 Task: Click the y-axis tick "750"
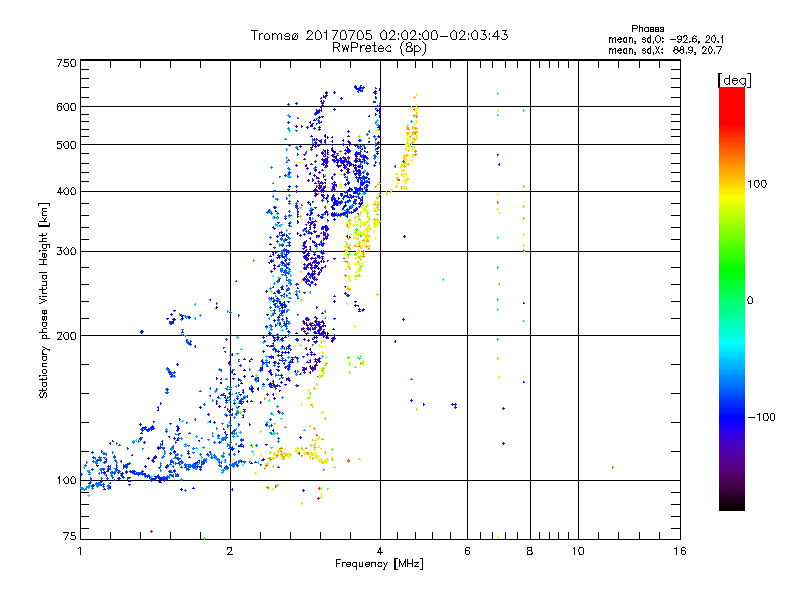[x=66, y=63]
